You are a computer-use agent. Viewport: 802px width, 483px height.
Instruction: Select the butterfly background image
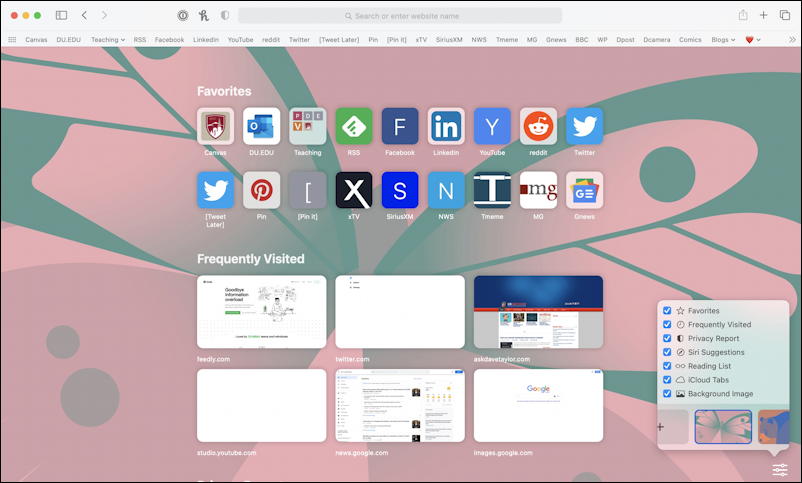pos(723,427)
